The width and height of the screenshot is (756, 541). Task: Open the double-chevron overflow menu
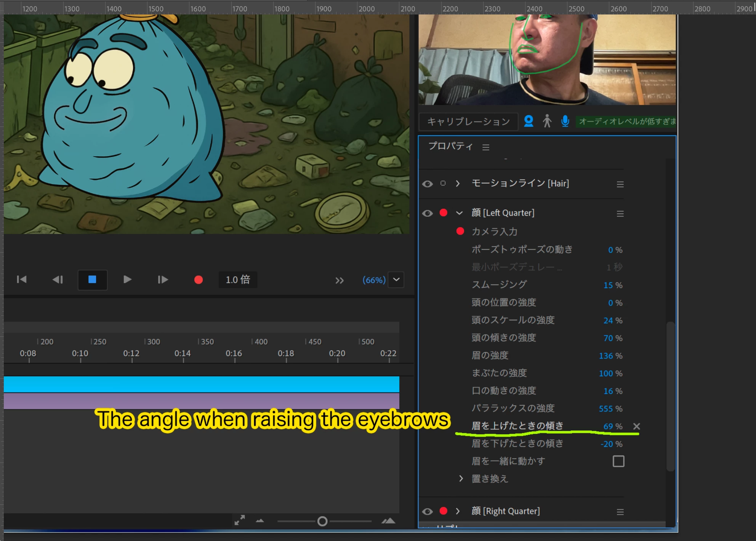(340, 281)
